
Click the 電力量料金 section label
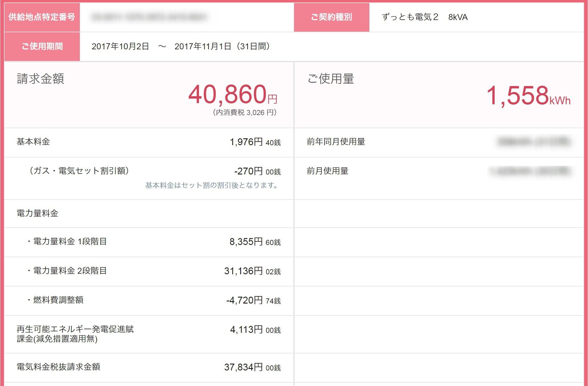37,213
